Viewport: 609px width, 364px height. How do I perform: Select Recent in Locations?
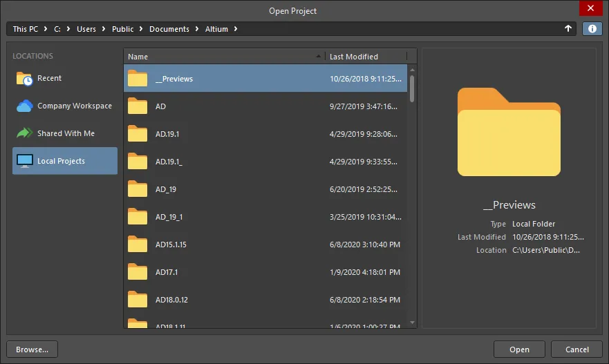click(x=65, y=78)
